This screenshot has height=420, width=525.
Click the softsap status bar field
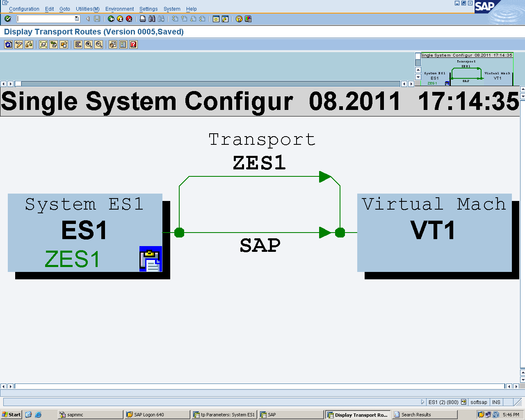pyautogui.click(x=479, y=402)
